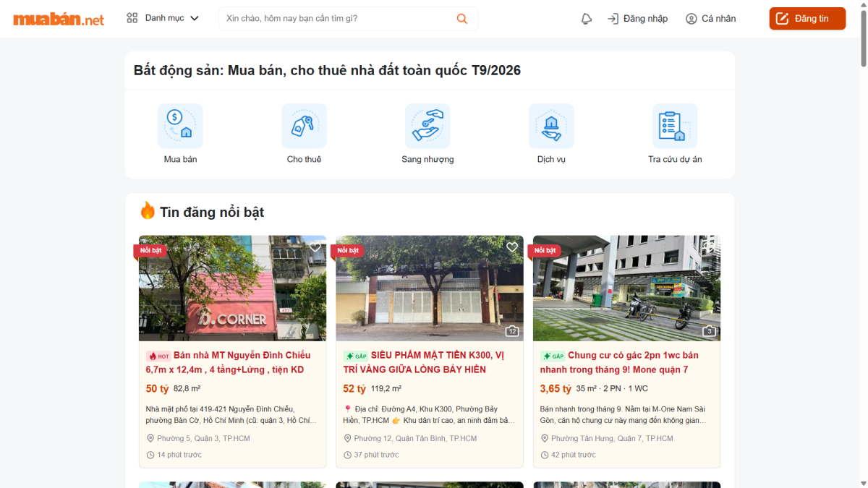
Task: Click the orange search magnifier icon
Action: 462,18
